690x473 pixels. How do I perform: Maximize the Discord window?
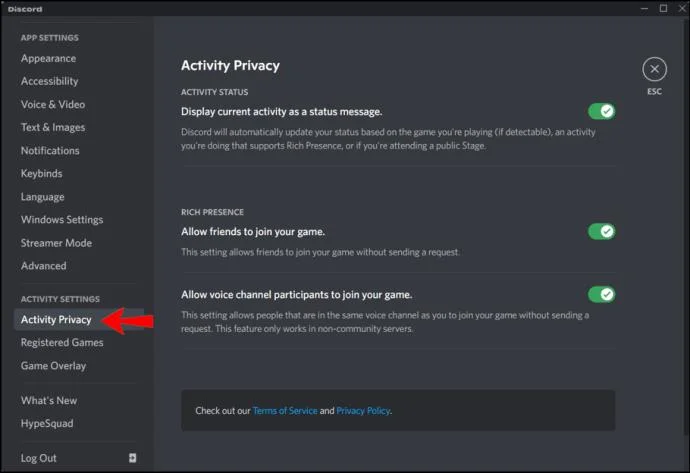click(663, 8)
